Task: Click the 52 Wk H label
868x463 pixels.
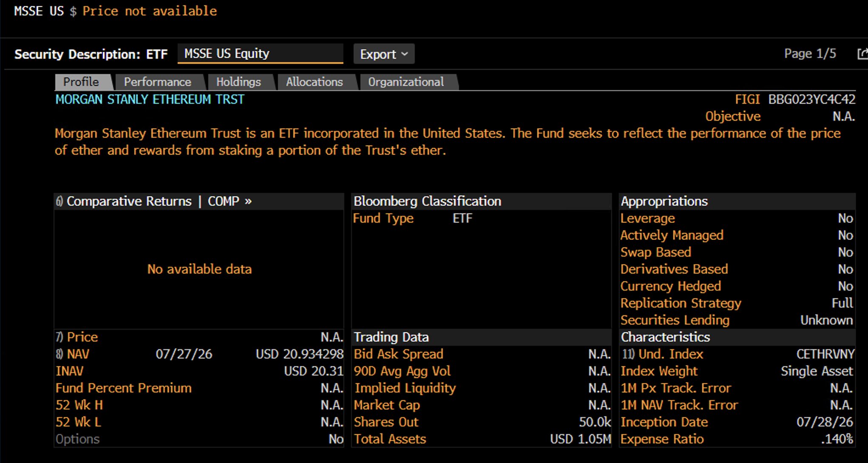Action: point(79,405)
